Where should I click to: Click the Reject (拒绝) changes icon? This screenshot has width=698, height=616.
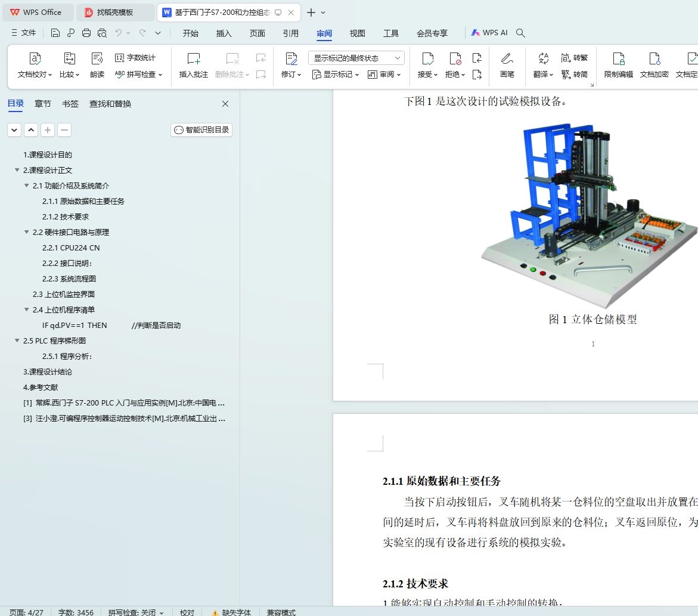point(455,59)
